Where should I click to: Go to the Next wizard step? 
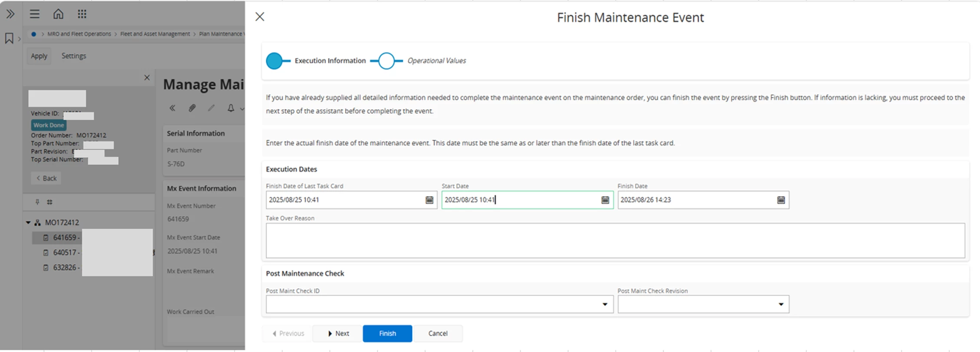pyautogui.click(x=337, y=333)
